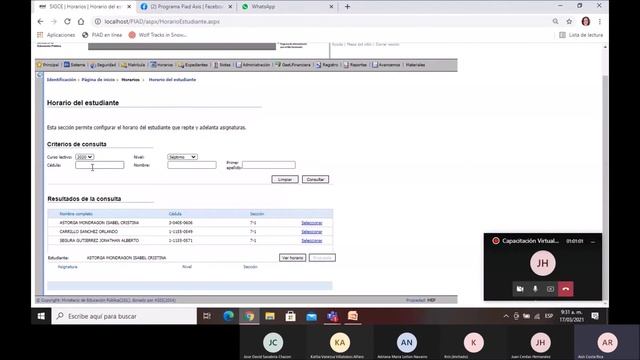Open Microsoft Teams from the taskbar
The image size is (640, 360).
[332, 316]
